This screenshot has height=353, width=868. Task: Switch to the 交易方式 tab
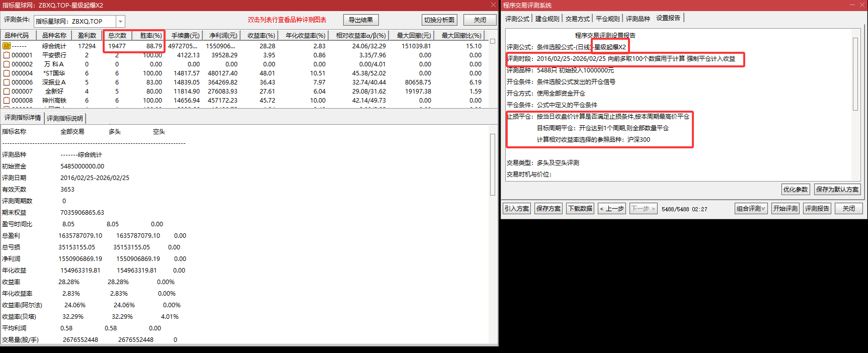[577, 19]
